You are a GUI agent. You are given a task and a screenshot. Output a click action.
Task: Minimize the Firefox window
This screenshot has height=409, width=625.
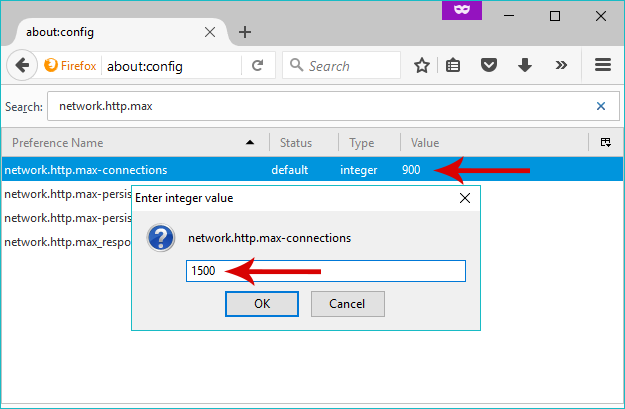(x=509, y=16)
